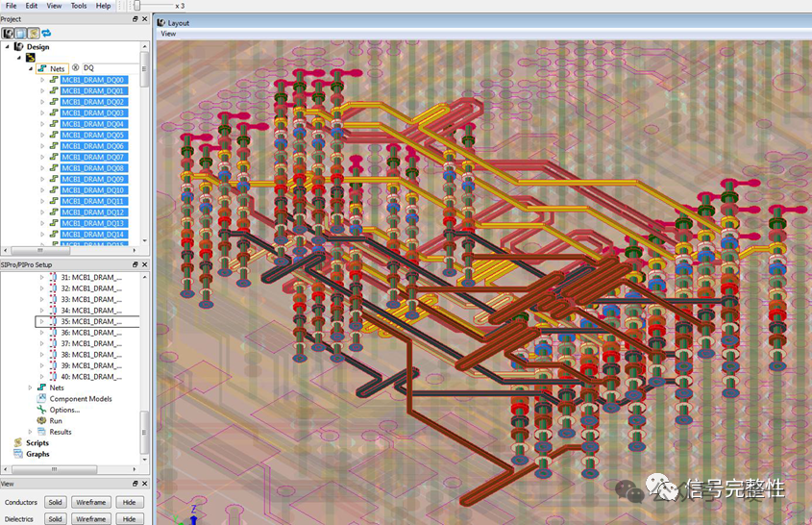Screen dimensions: 812x525
Task: Select the Nets tree label in Project
Action: point(57,68)
